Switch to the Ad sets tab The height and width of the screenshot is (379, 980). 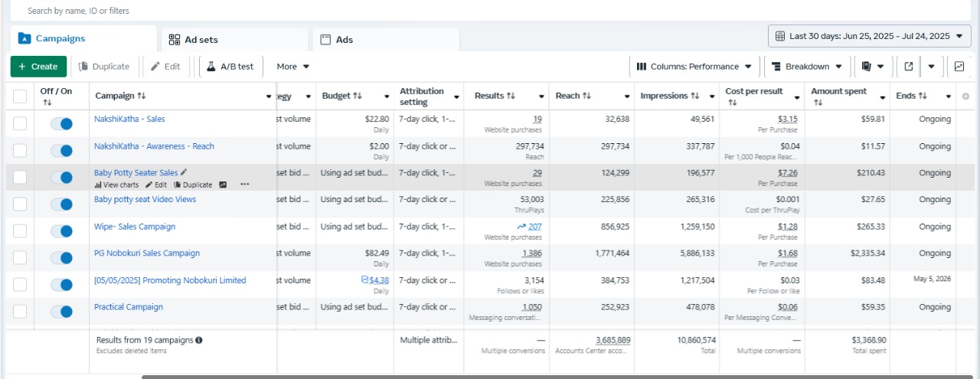(234, 40)
